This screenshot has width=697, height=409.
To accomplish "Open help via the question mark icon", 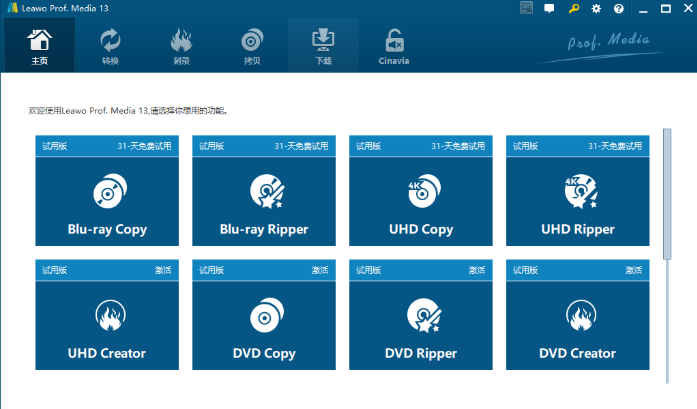I will tap(619, 8).
